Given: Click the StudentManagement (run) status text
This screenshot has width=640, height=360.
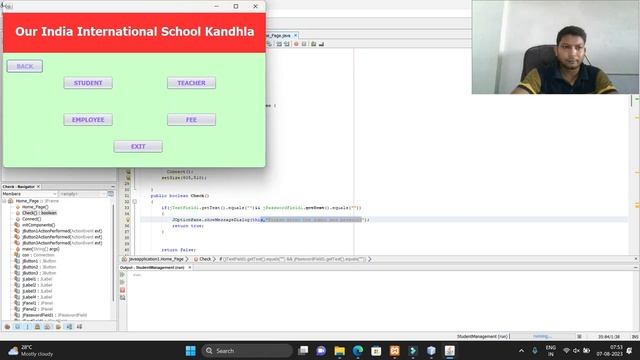Looking at the screenshot, I should [482, 336].
